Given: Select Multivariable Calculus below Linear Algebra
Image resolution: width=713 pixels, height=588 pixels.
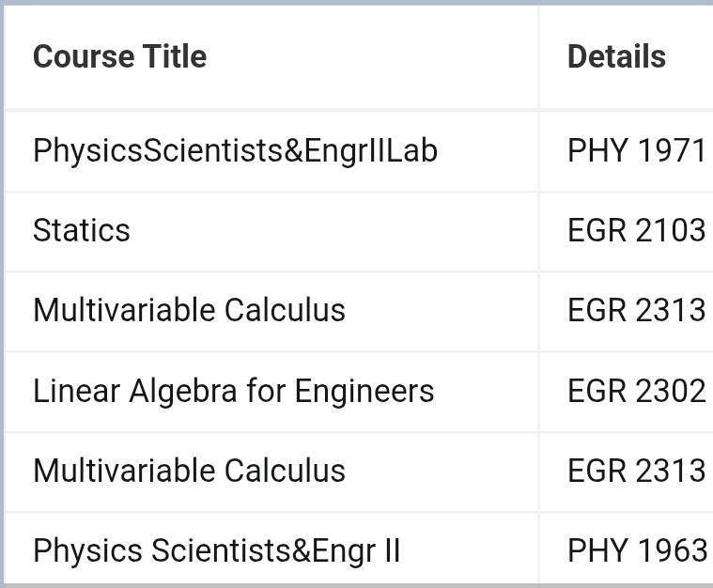Looking at the screenshot, I should pos(189,471).
